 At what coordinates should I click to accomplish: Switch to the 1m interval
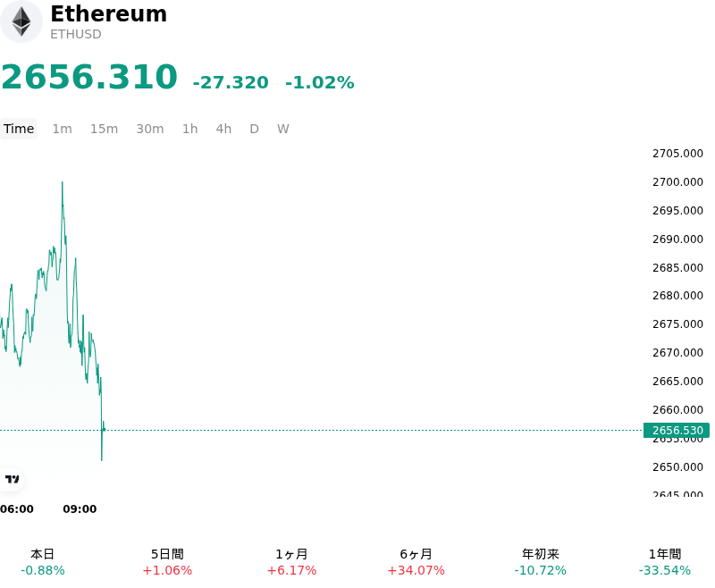(62, 129)
